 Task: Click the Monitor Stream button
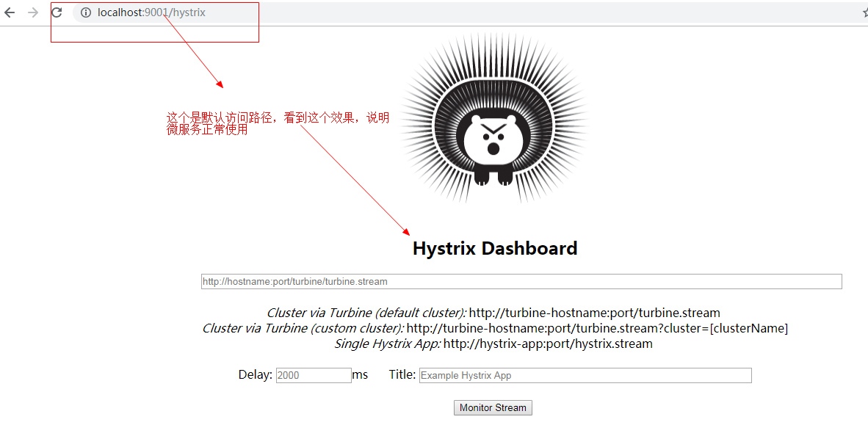(493, 408)
